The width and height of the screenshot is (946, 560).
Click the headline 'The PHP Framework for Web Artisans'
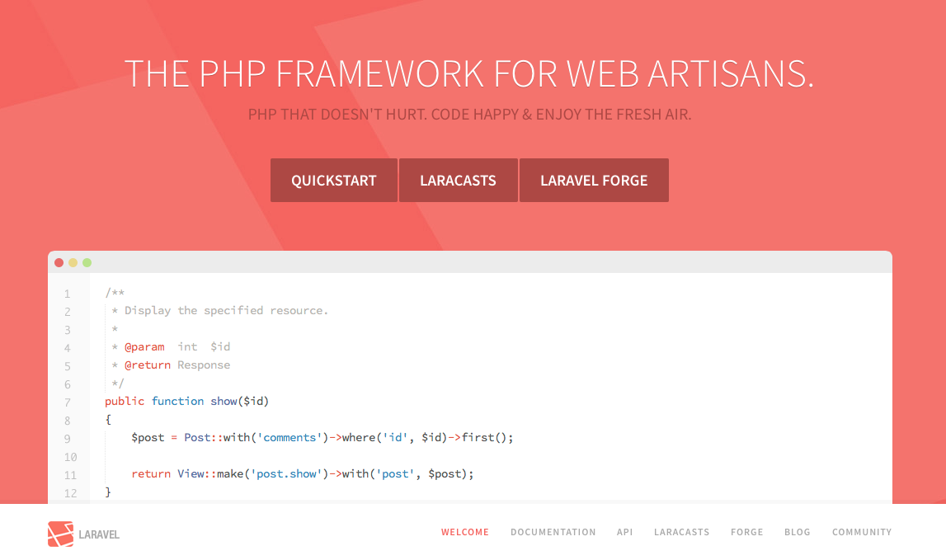click(x=468, y=73)
